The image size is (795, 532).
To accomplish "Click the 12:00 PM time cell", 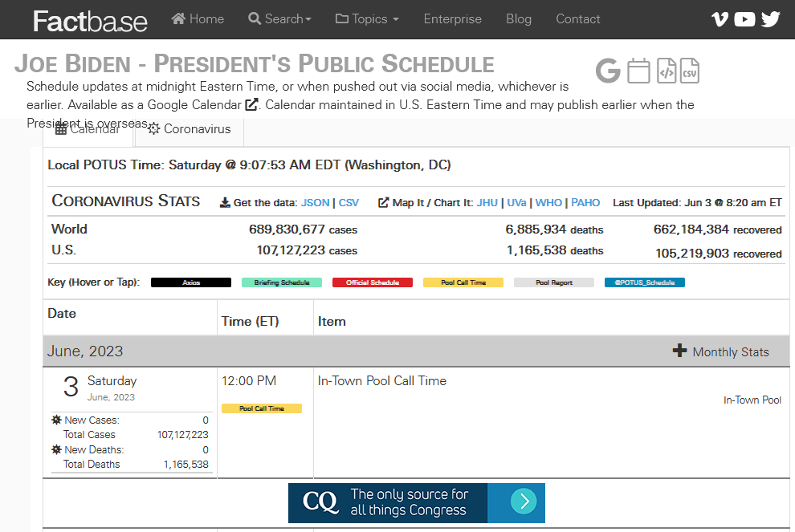I will [x=249, y=380].
